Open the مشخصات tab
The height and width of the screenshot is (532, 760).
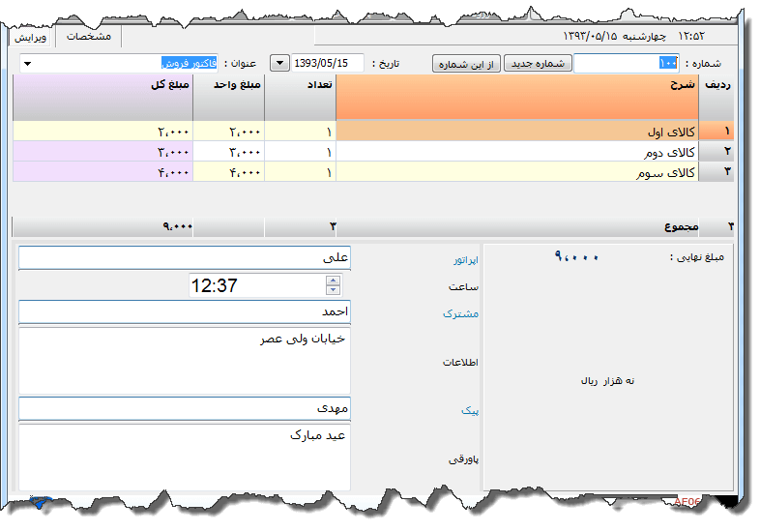88,36
